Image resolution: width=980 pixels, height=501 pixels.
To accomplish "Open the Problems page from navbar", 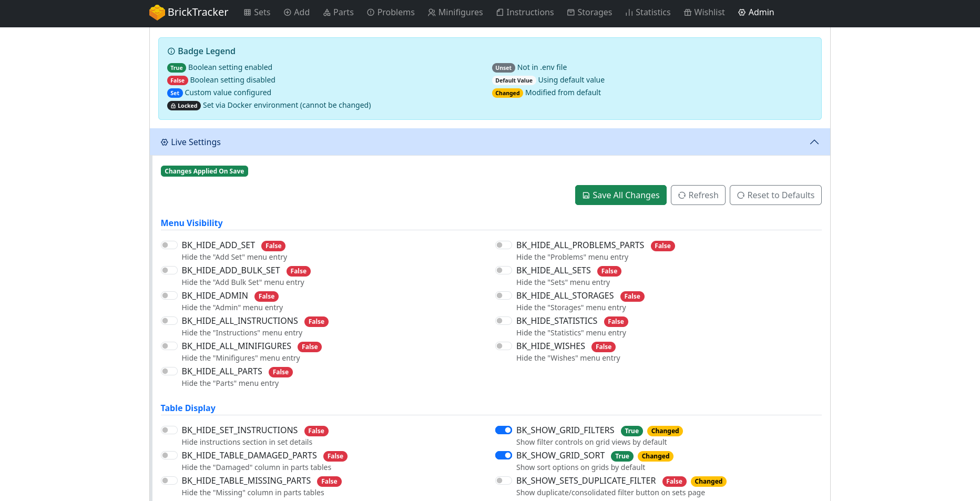I will tap(391, 13).
